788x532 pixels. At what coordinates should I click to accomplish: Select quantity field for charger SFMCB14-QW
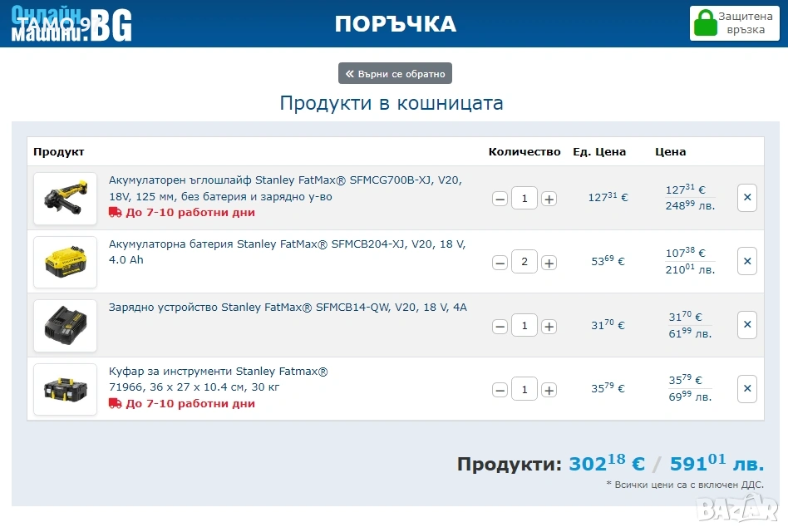click(525, 326)
